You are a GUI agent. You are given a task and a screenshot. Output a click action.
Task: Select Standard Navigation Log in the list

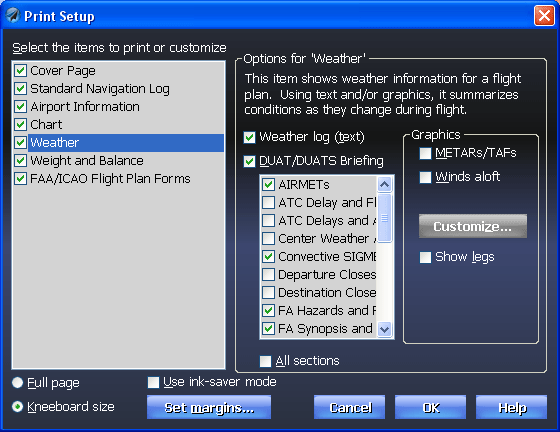(100, 89)
